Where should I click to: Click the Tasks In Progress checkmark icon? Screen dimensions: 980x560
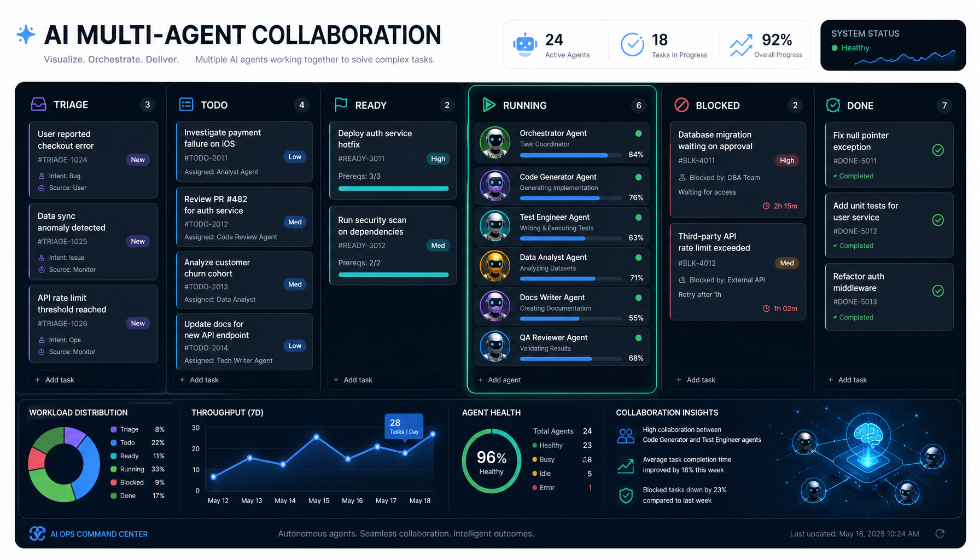[x=632, y=45]
